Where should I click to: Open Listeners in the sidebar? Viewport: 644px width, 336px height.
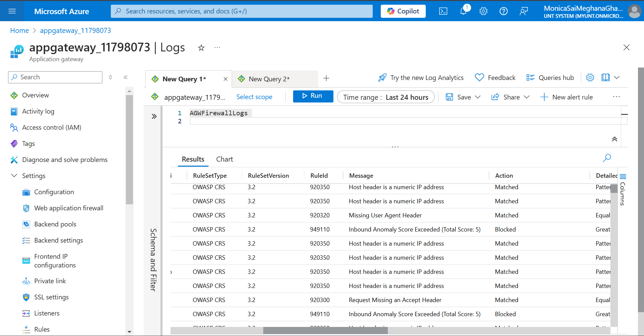pos(47,313)
